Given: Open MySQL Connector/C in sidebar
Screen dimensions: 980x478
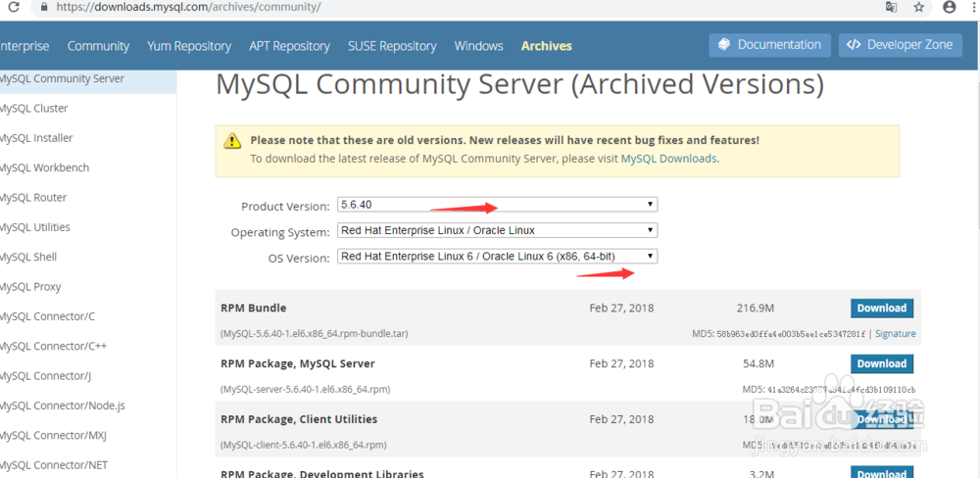Looking at the screenshot, I should pyautogui.click(x=47, y=316).
